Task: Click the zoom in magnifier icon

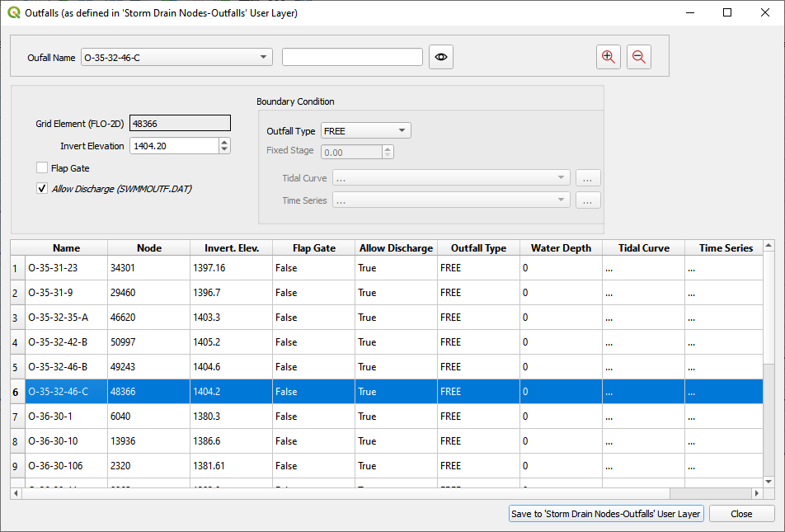Action: [x=609, y=57]
